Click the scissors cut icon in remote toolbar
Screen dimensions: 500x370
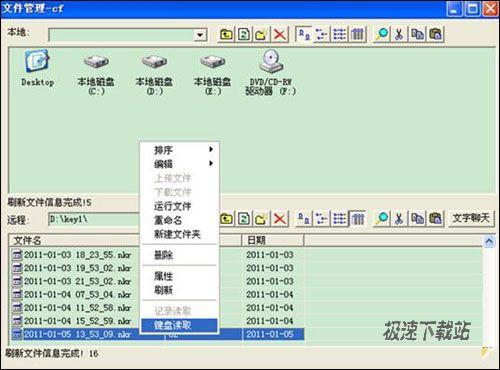pos(400,219)
